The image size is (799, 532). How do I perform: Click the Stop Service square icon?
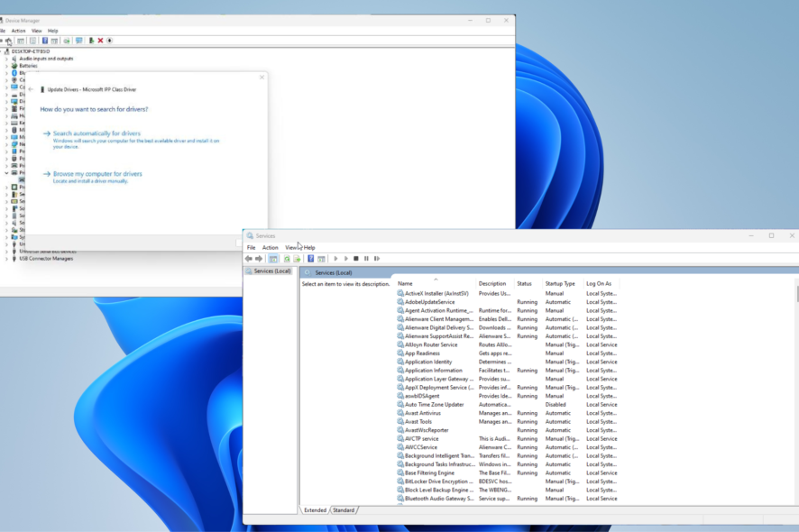coord(356,259)
